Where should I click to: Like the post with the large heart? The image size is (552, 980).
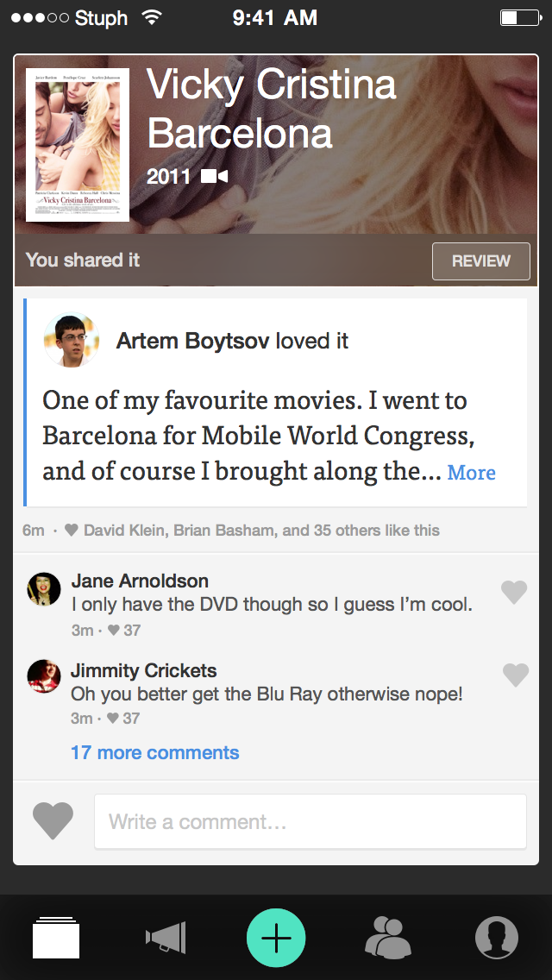tap(53, 820)
